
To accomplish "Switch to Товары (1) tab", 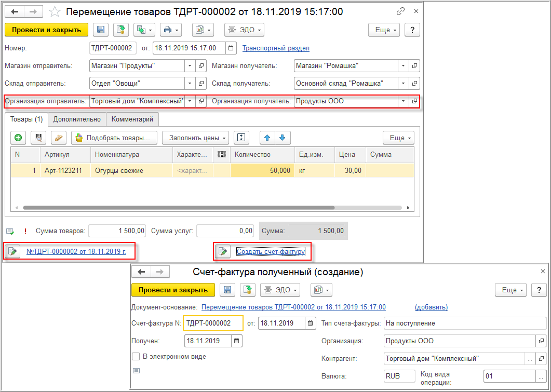I will pyautogui.click(x=26, y=119).
